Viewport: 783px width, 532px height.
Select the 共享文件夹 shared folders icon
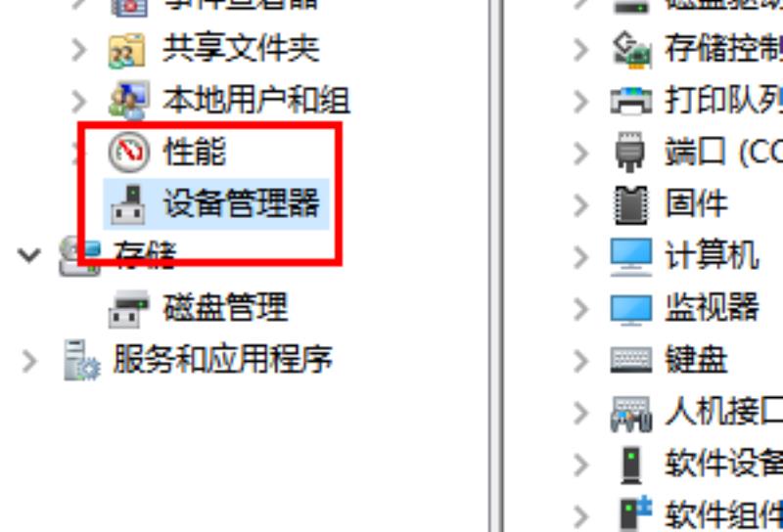pyautogui.click(x=127, y=51)
